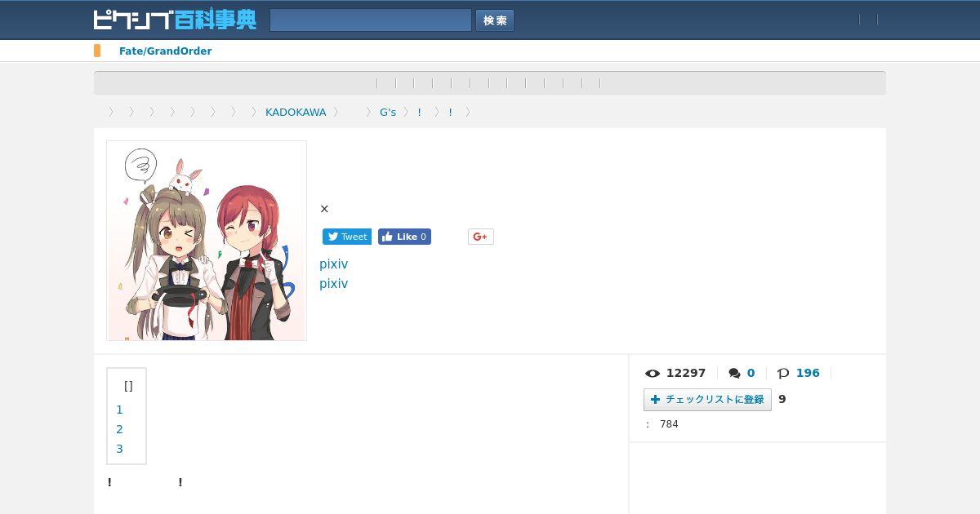The image size is (980, 514).
Task: Open the first pixiv link
Action: [333, 264]
